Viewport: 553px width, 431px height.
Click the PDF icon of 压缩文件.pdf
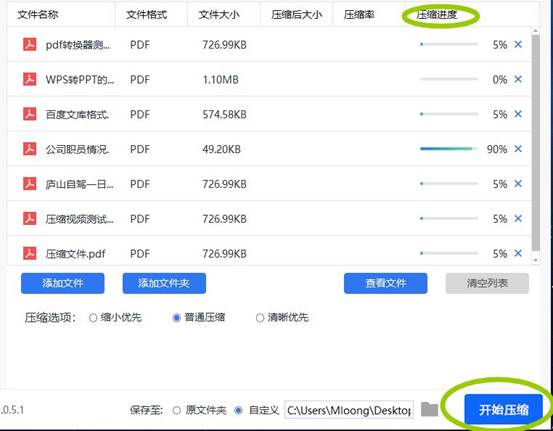pos(30,253)
